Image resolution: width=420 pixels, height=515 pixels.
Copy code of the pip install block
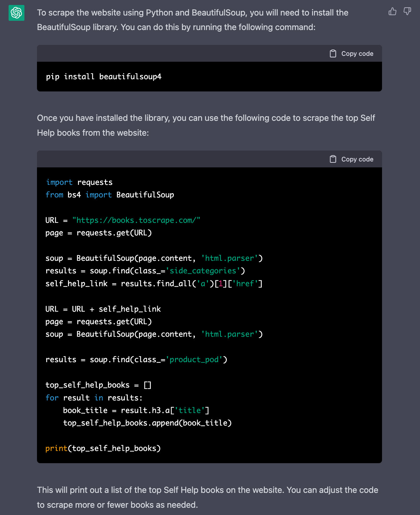(x=351, y=53)
